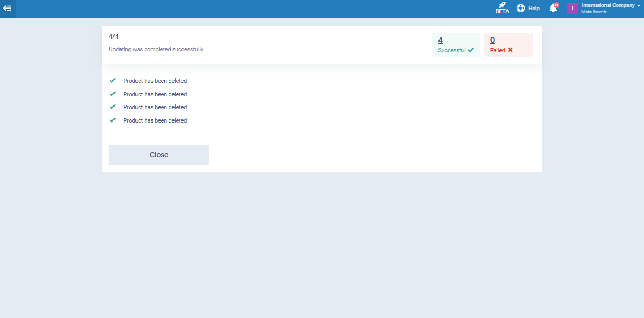Click the red X beside Failed

tap(510, 50)
